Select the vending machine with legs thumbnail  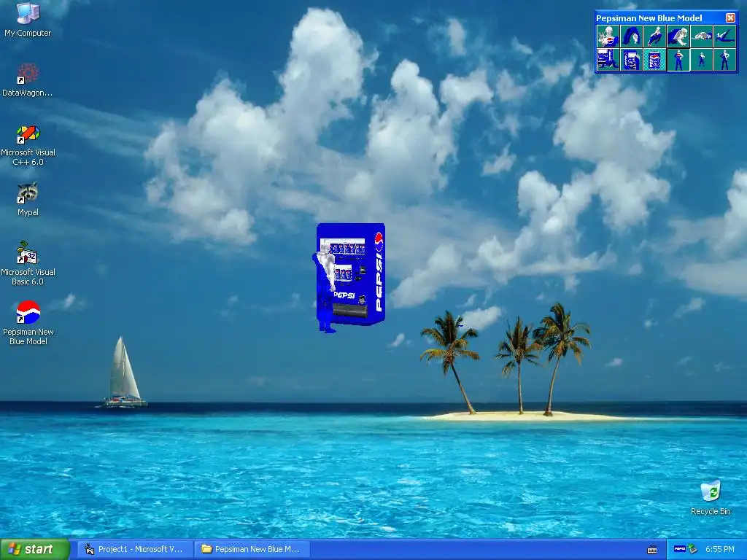608,60
